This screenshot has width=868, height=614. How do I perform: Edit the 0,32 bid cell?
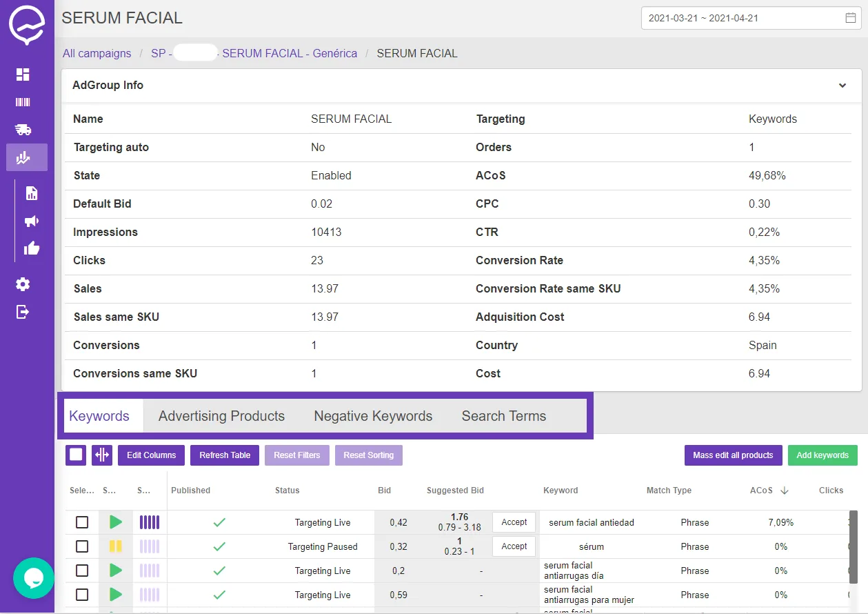coord(398,546)
